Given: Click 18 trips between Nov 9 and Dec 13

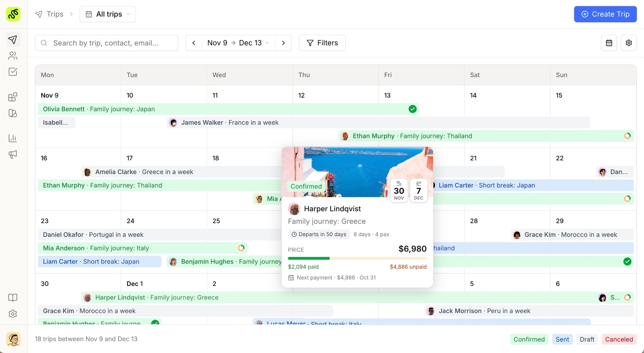Looking at the screenshot, I should click(86, 339).
